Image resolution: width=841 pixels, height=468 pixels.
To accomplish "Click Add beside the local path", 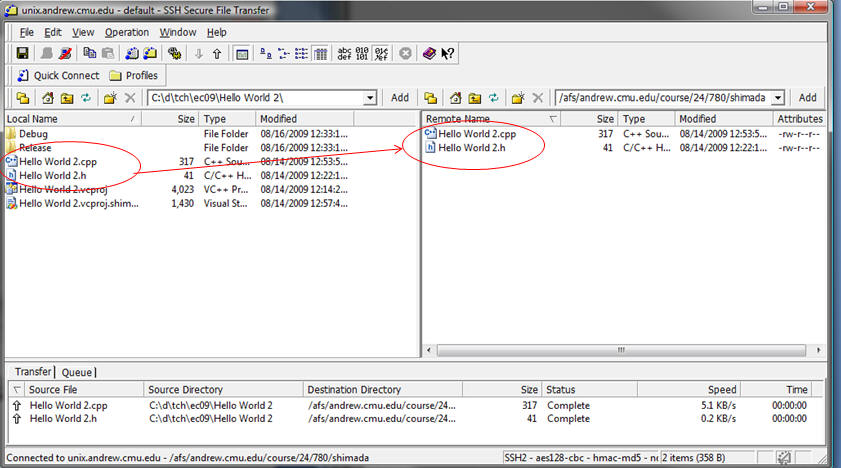I will point(400,98).
